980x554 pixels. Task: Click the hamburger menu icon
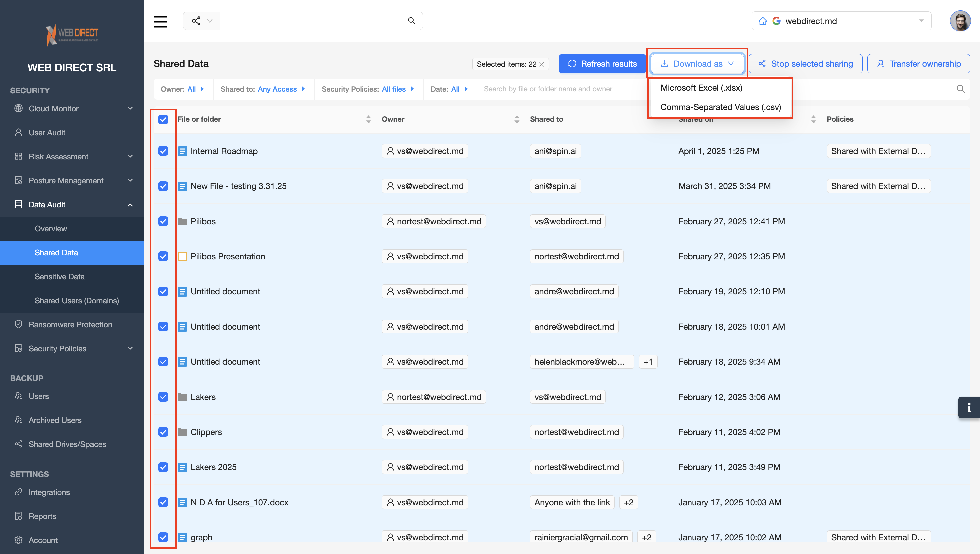160,21
